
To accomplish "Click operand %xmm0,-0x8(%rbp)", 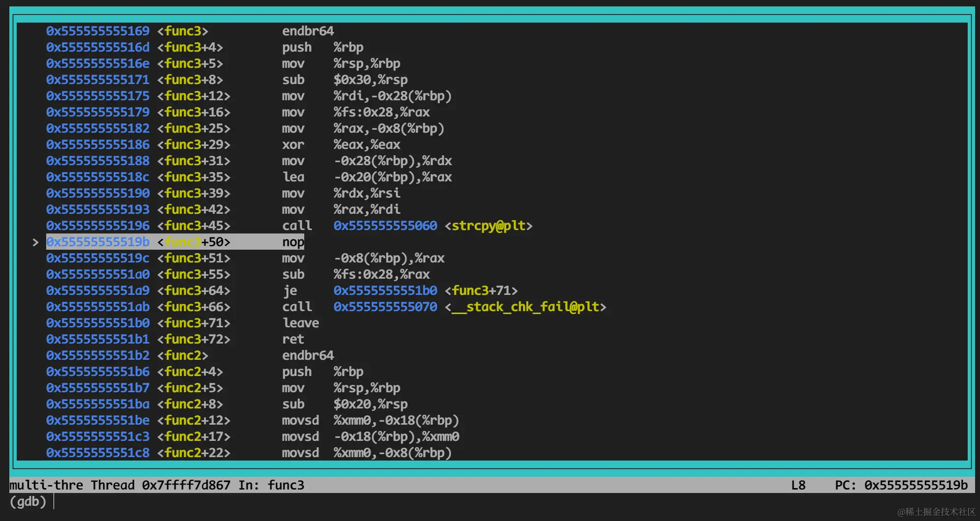I will 393,453.
